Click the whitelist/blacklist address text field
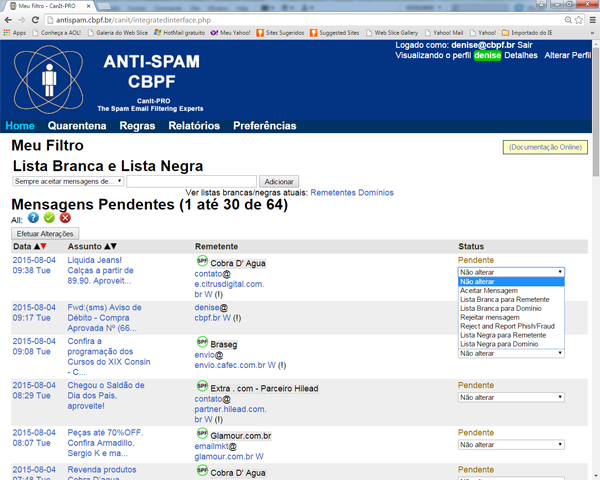Screen dimensions: 600x480 (x=191, y=181)
